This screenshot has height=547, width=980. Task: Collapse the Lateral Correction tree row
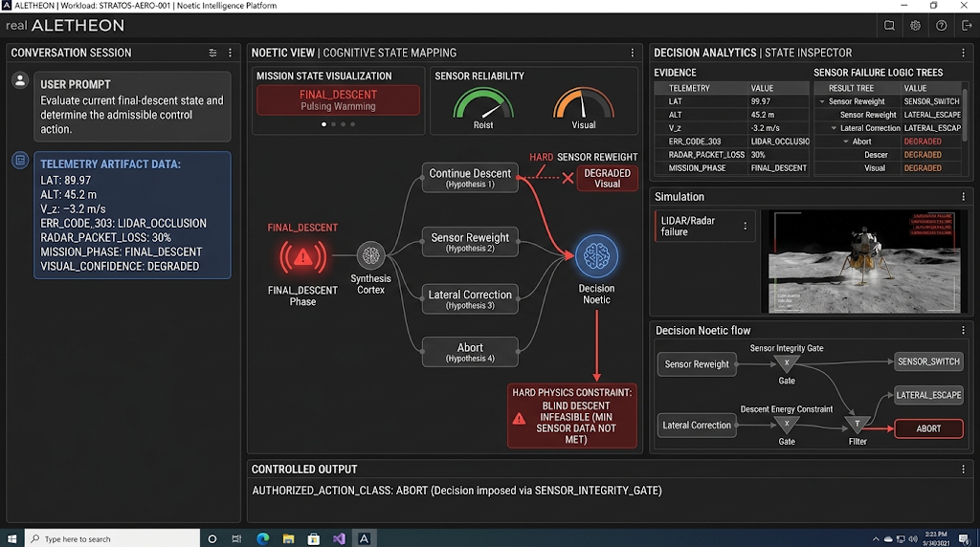(834, 128)
